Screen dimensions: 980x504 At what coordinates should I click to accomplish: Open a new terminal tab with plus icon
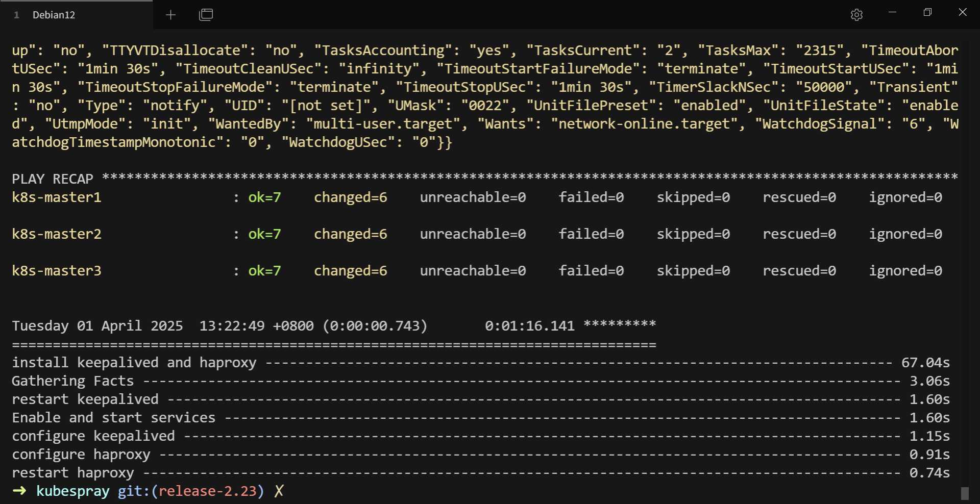point(170,15)
